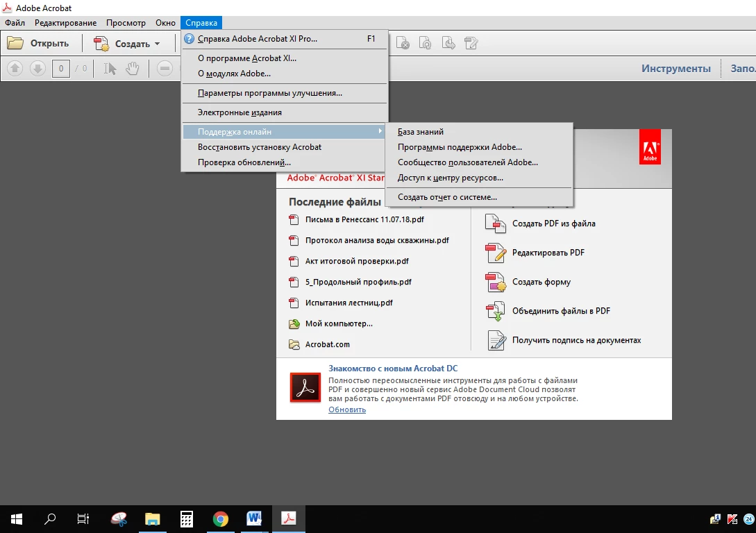Open the Просмотр menu
The image size is (756, 533).
click(x=126, y=23)
